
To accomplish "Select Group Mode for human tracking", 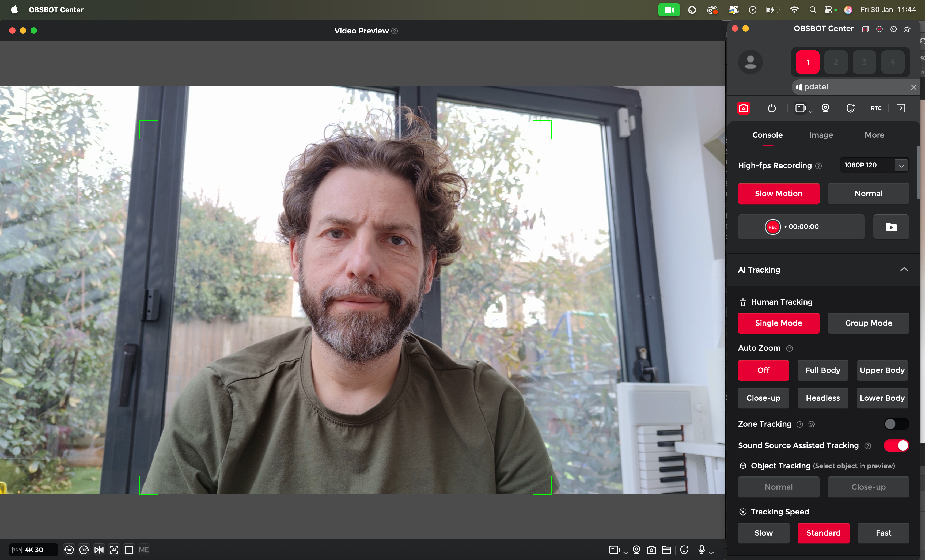I will tap(868, 323).
